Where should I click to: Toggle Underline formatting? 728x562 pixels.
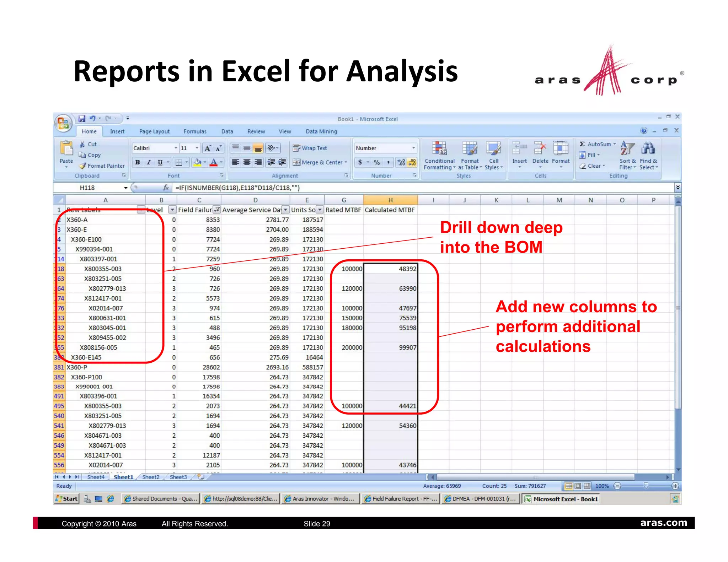click(x=160, y=162)
